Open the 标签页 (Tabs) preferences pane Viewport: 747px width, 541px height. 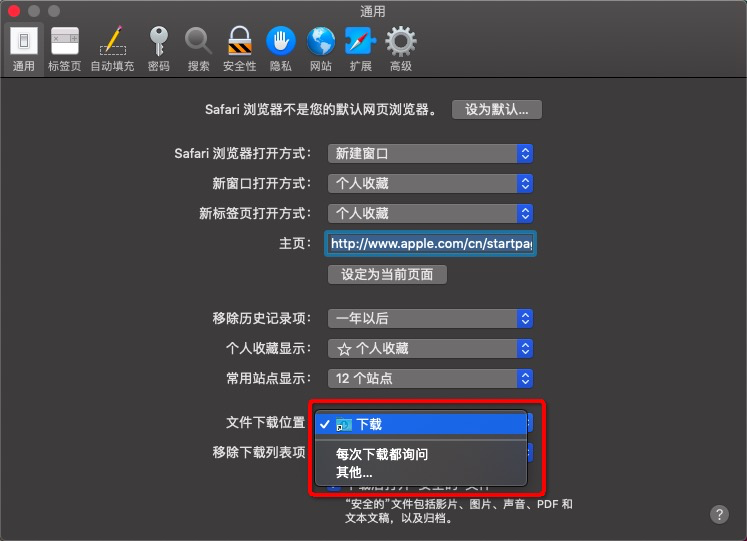click(x=65, y=50)
